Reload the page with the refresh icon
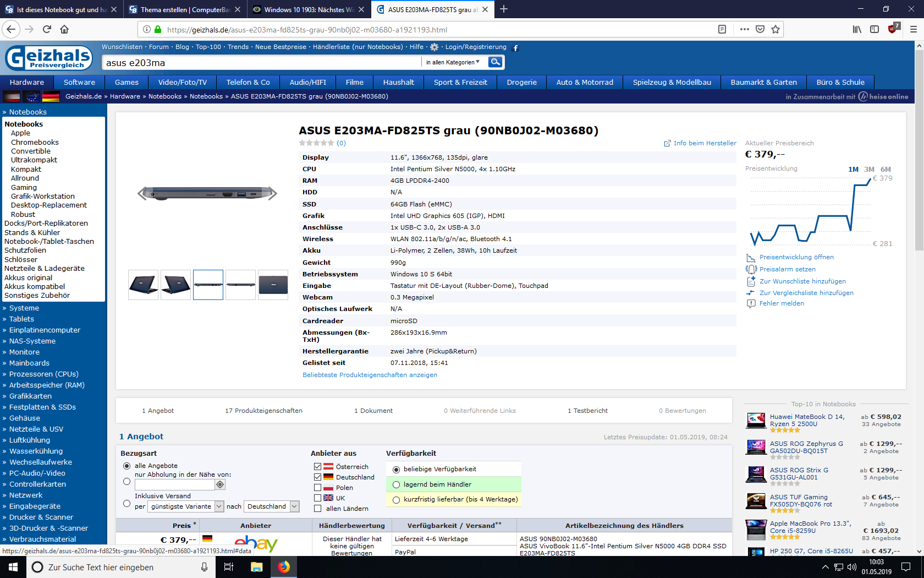Screen dimensions: 924x578 [x=47, y=29]
